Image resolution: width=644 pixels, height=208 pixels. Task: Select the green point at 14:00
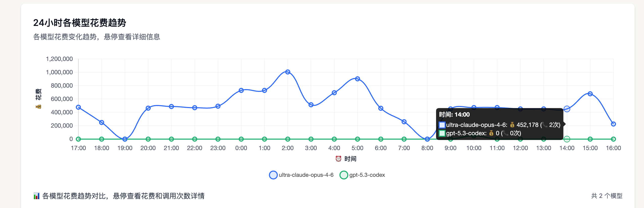coord(567,139)
